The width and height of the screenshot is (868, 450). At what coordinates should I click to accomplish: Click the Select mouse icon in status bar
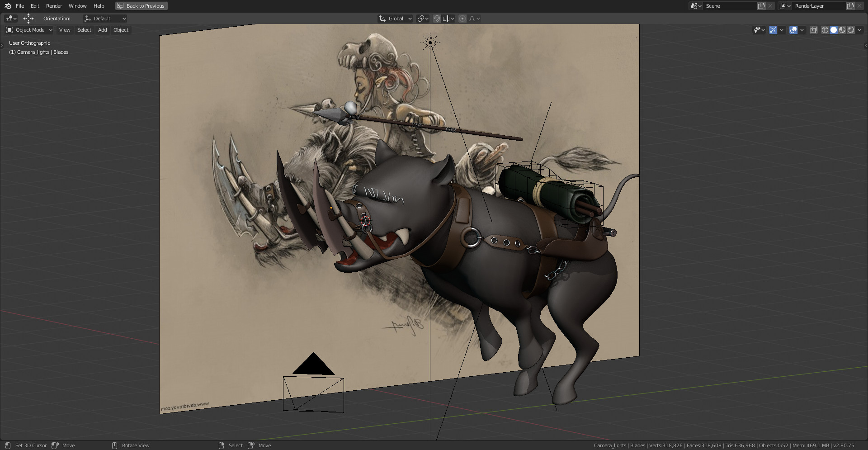pyautogui.click(x=221, y=445)
